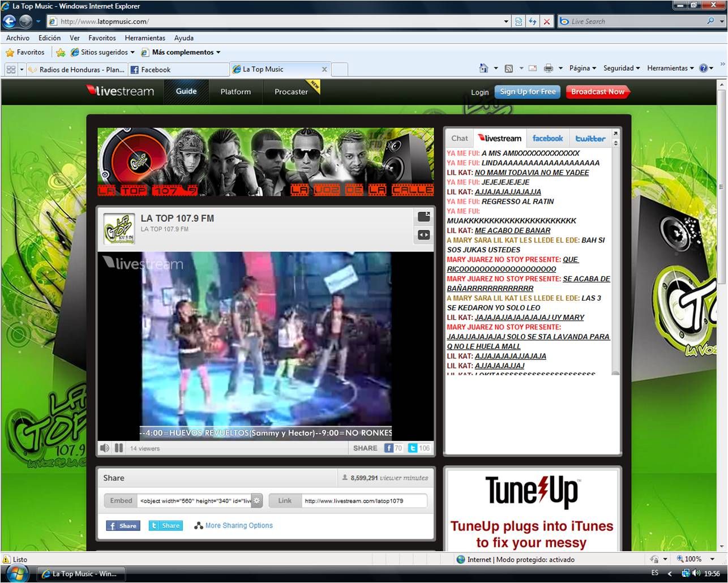Click the Facebook Share button
The width and height of the screenshot is (728, 583).
pos(123,525)
